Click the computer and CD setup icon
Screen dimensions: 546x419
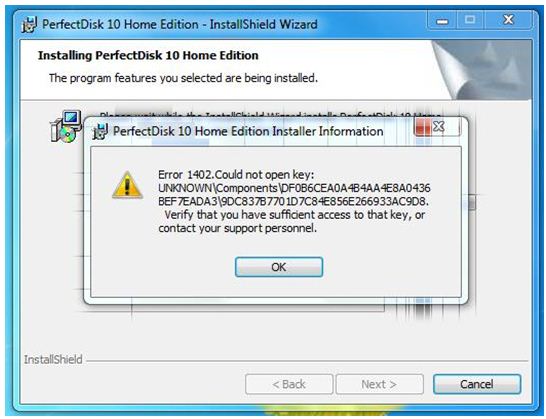(x=65, y=127)
